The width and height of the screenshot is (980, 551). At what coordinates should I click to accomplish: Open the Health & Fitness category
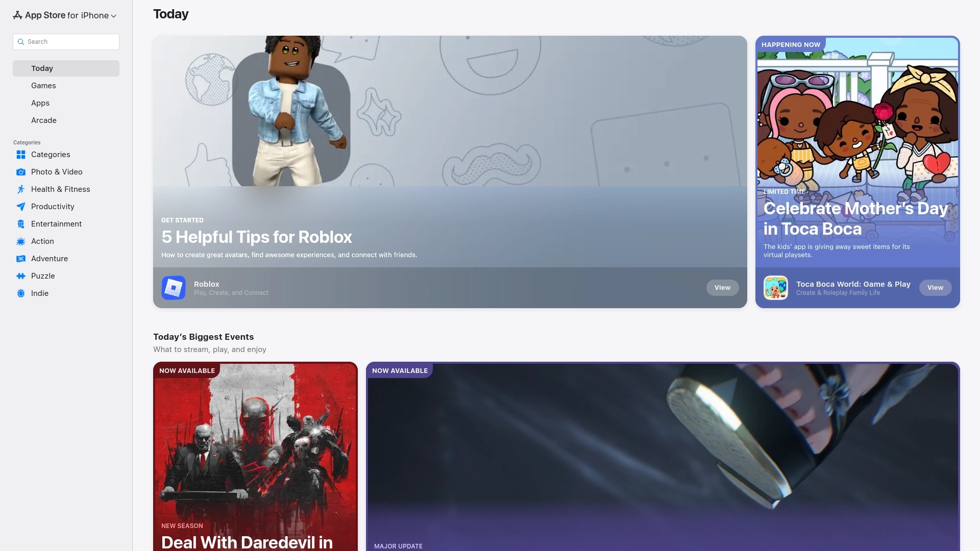66,189
